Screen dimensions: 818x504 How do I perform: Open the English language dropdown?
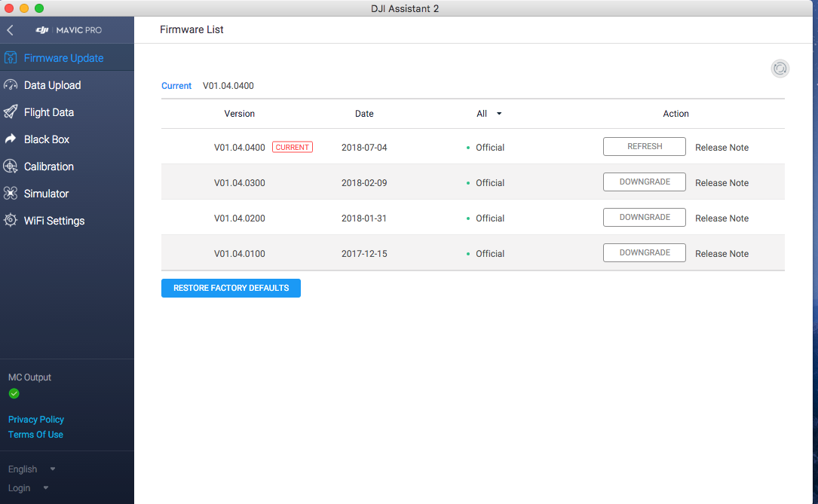32,469
